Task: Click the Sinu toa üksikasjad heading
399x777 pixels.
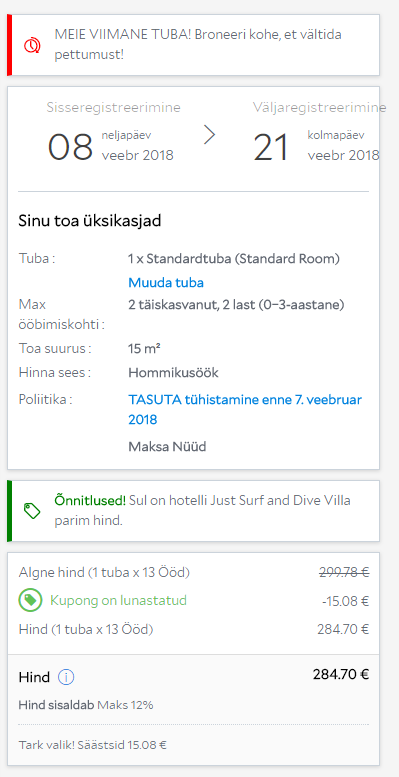Action: [90, 221]
